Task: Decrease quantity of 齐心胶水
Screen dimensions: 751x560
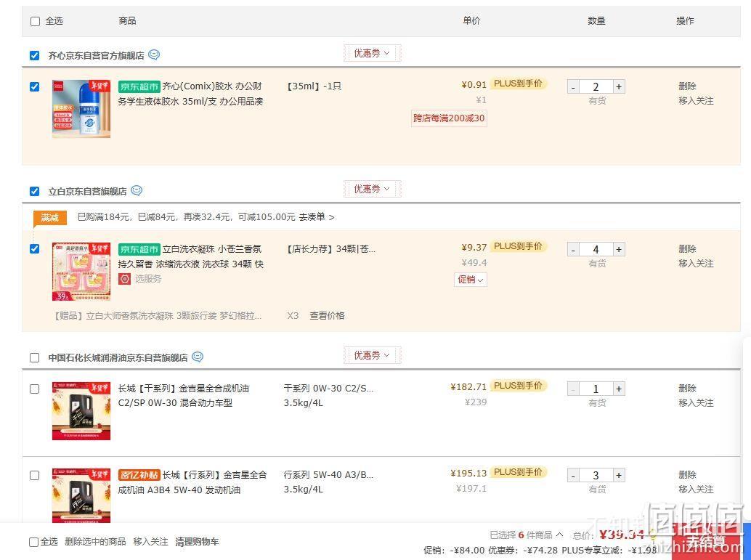Action: click(573, 86)
